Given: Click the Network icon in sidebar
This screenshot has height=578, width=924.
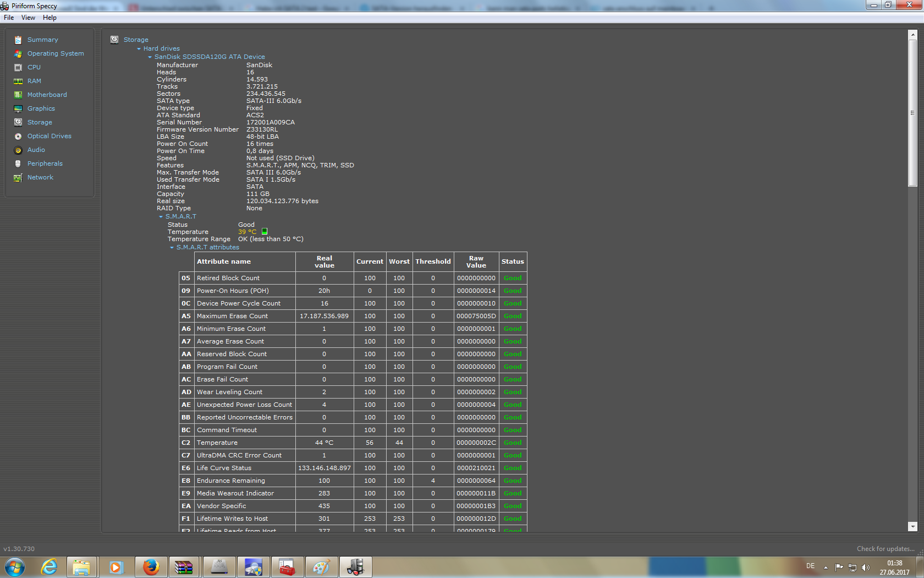Looking at the screenshot, I should (x=18, y=177).
